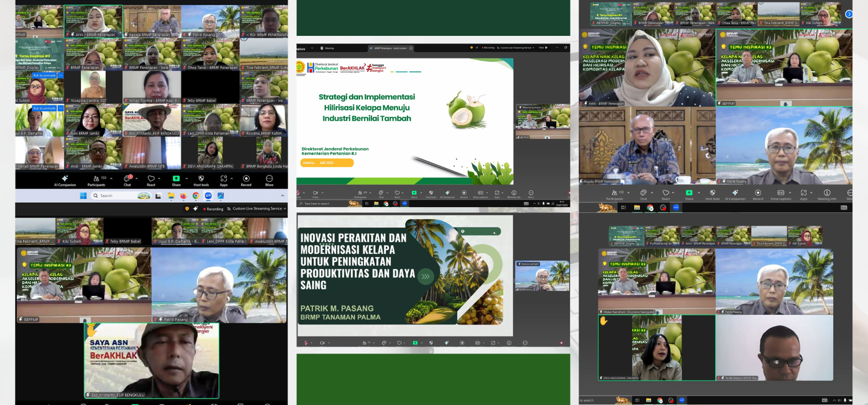Image resolution: width=868 pixels, height=405 pixels.
Task: Click the encryption shield icon next to Recording
Action: point(187,208)
